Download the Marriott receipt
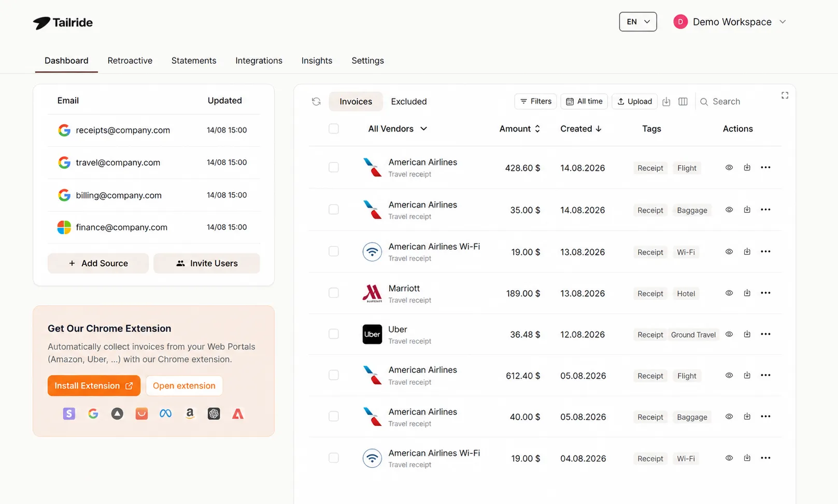Viewport: 838px width, 504px height. [747, 293]
